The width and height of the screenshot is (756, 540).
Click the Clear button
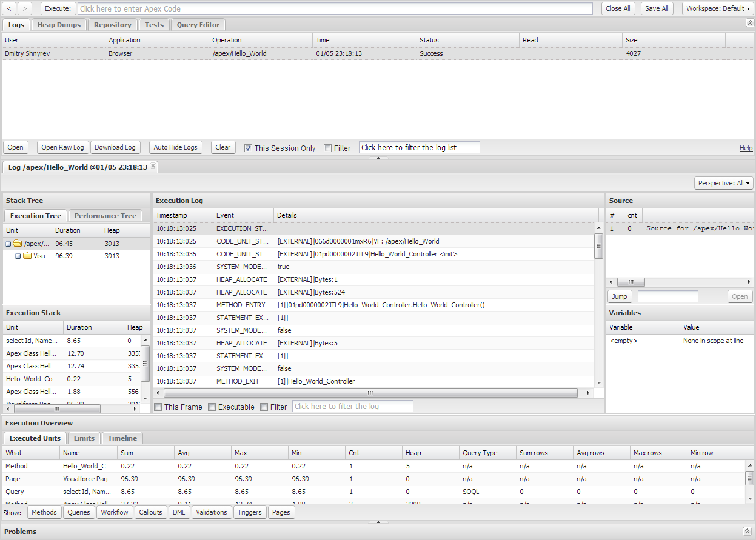click(x=223, y=147)
